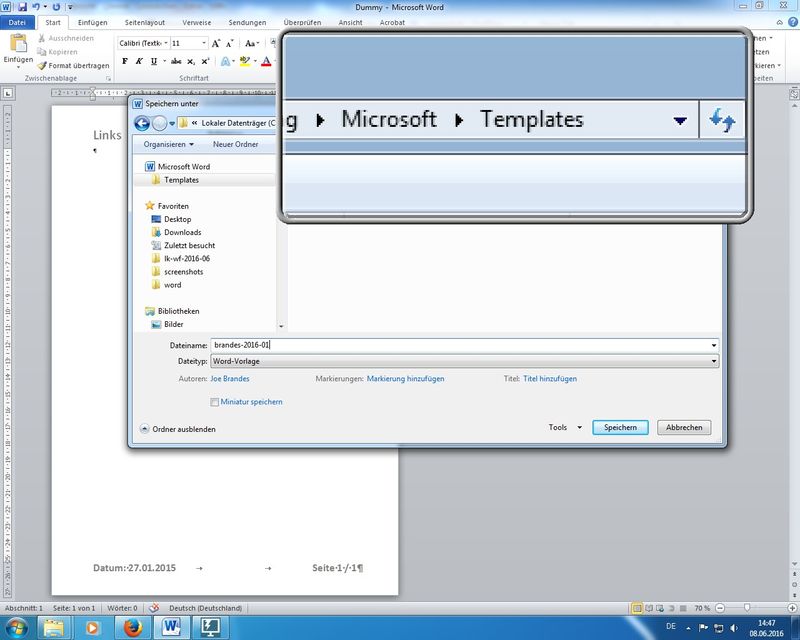This screenshot has height=640, width=800.
Task: Apply the red font color A
Action: click(266, 61)
